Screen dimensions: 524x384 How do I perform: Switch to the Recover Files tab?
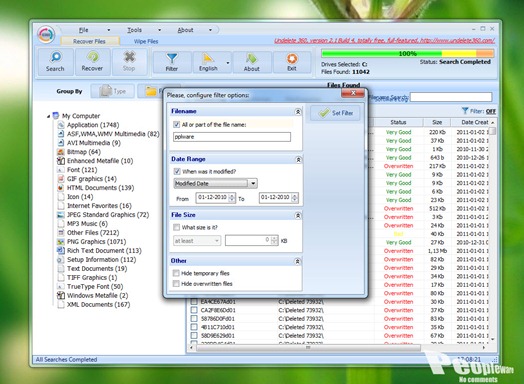(x=89, y=41)
